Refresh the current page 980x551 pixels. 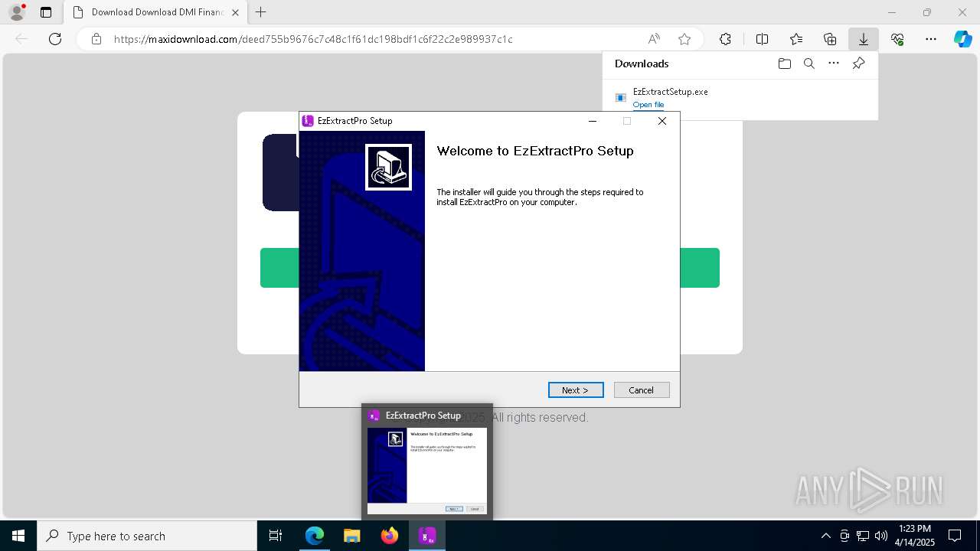[55, 39]
